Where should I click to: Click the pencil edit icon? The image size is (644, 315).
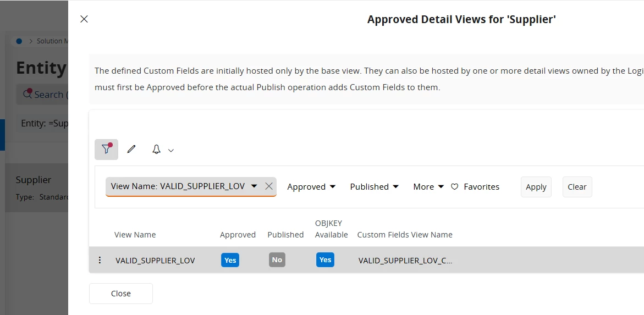131,149
